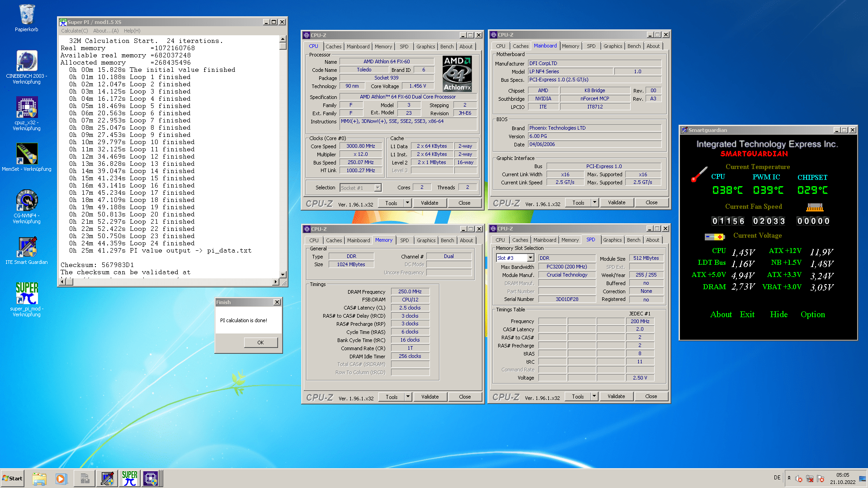Switch to the Caches tab in CPU window

pyautogui.click(x=333, y=47)
